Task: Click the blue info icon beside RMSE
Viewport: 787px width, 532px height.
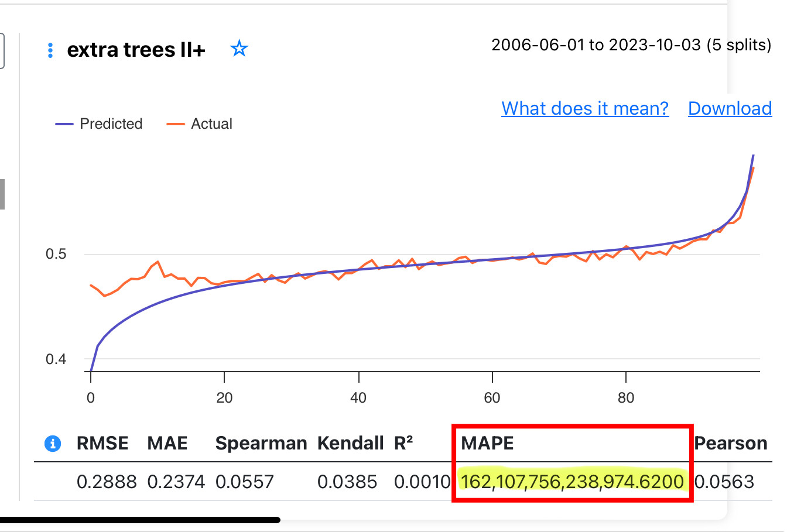Action: [x=53, y=444]
